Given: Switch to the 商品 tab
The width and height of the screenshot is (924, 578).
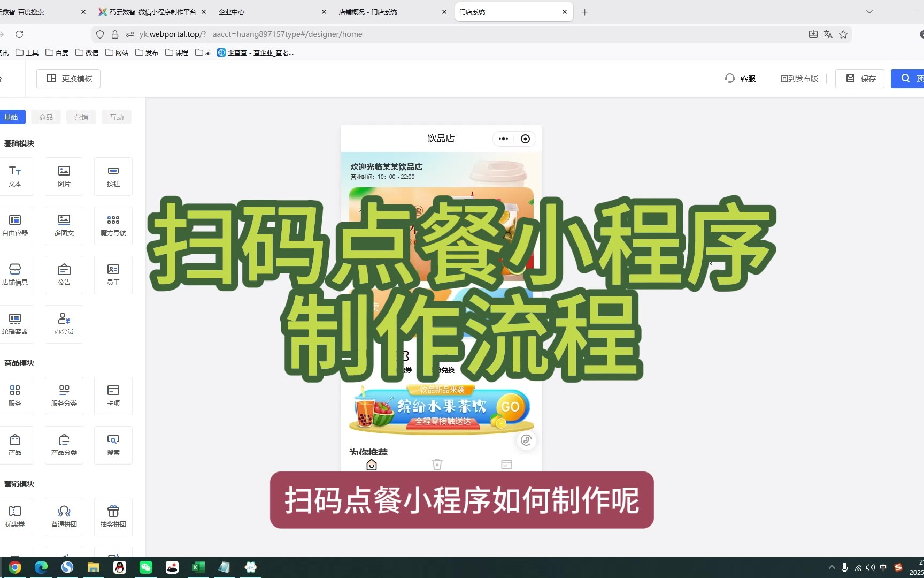Looking at the screenshot, I should (46, 117).
